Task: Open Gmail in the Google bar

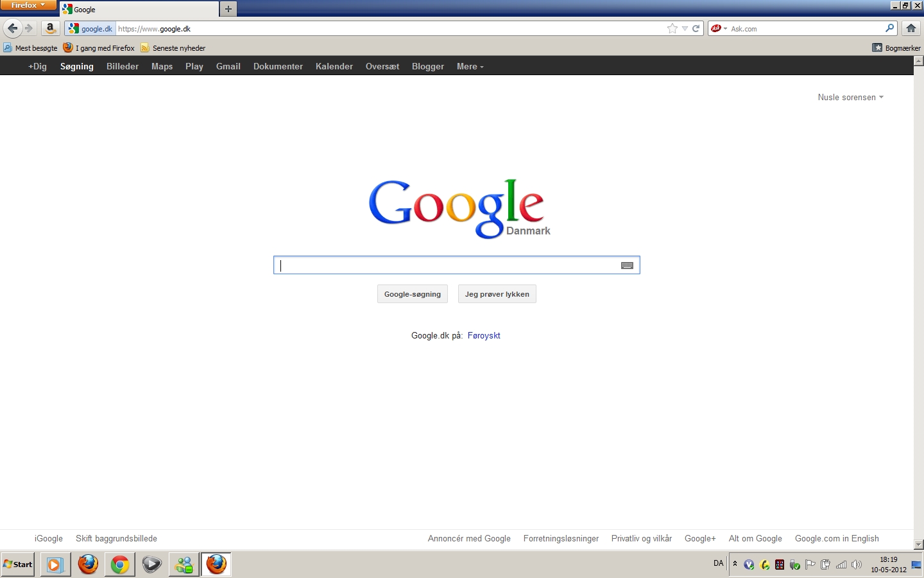Action: point(228,66)
